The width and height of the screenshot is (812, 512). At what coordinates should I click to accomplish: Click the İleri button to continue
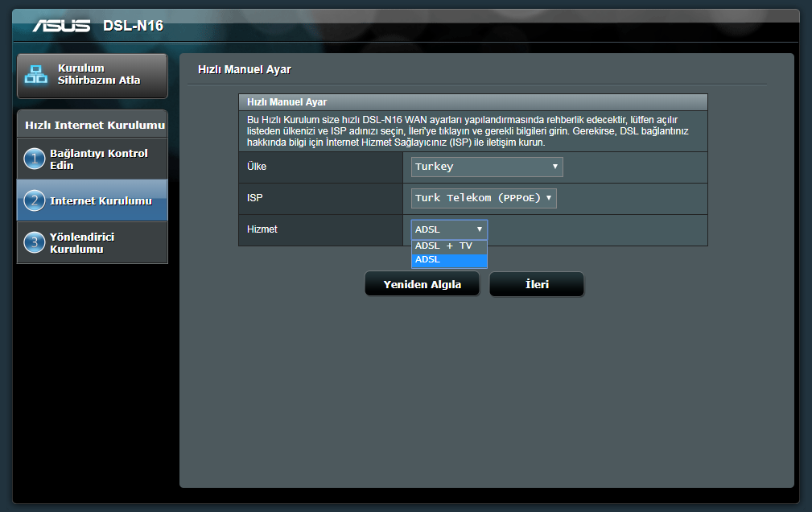(x=536, y=284)
